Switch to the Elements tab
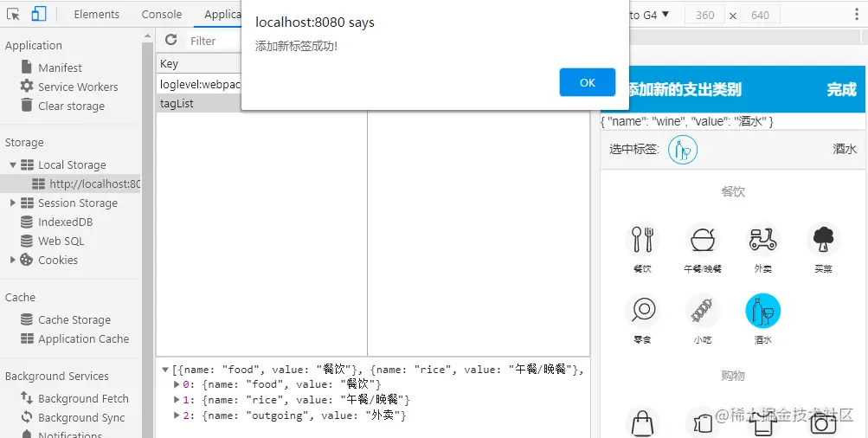868x438 pixels. pos(96,15)
